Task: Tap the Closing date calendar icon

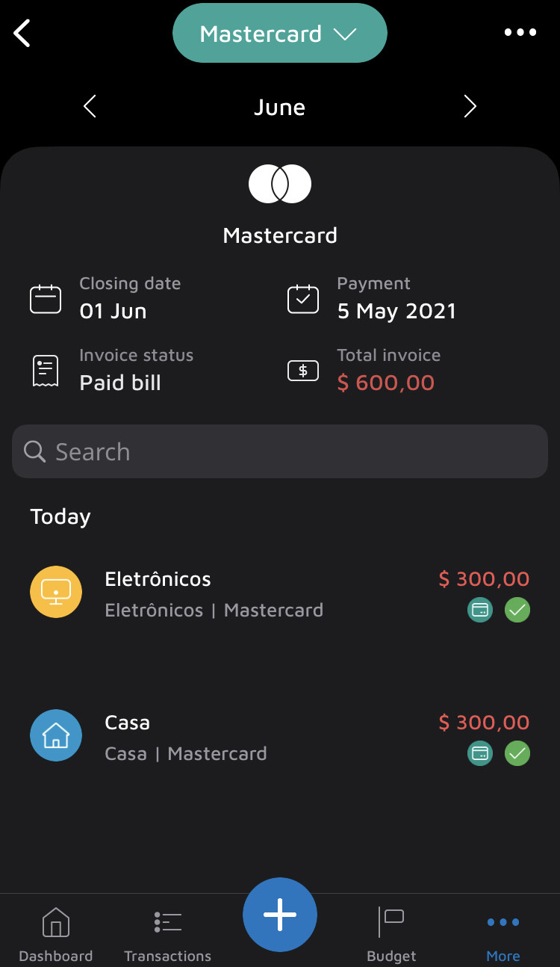Action: [46, 299]
